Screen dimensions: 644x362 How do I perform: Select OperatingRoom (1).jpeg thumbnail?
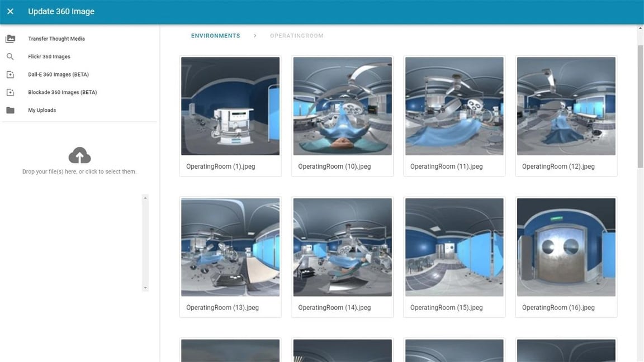[230, 106]
